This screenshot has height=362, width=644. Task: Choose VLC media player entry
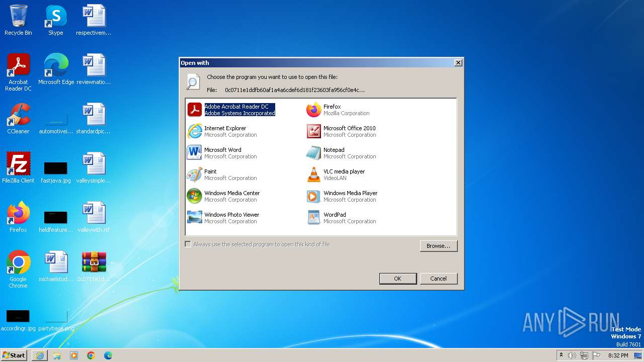click(336, 174)
